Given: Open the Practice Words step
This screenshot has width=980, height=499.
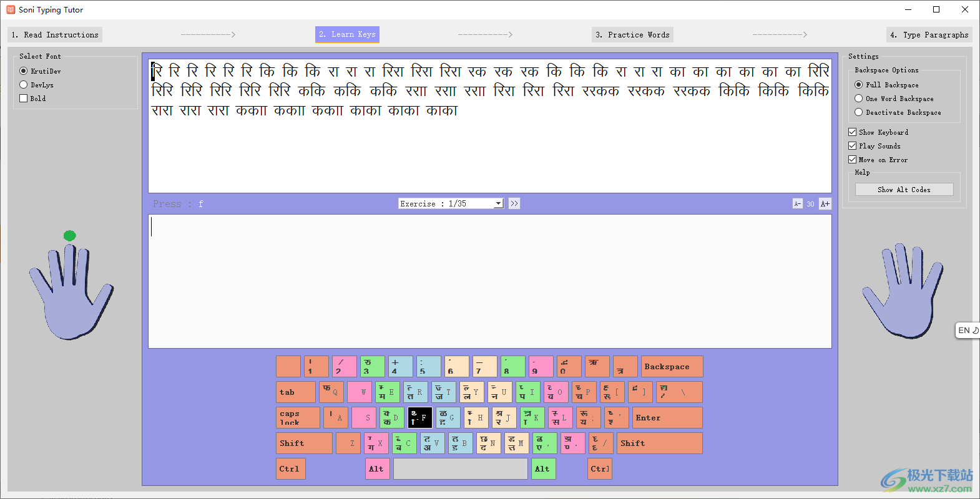Looking at the screenshot, I should [632, 34].
